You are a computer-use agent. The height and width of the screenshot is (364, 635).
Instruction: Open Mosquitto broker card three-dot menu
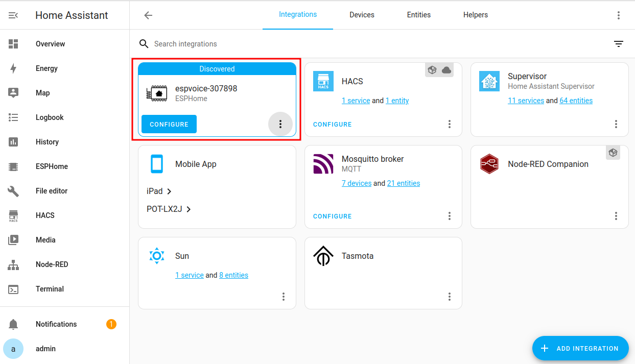click(x=450, y=216)
